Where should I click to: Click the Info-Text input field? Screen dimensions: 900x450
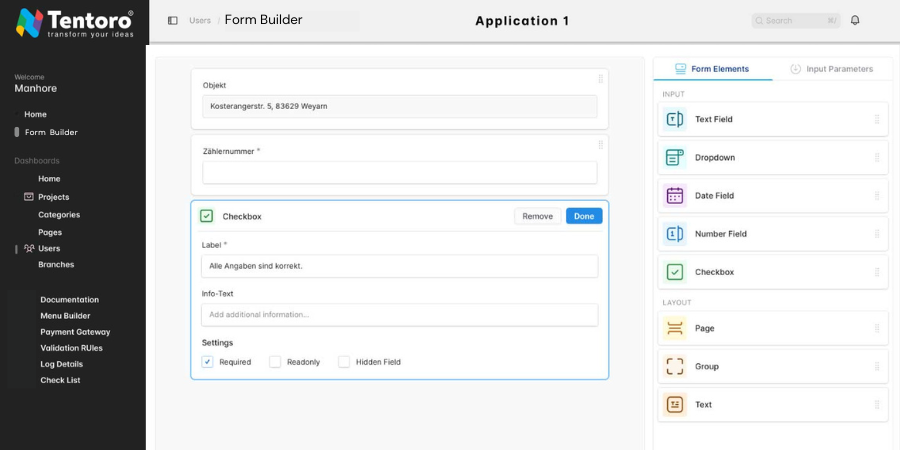click(399, 315)
